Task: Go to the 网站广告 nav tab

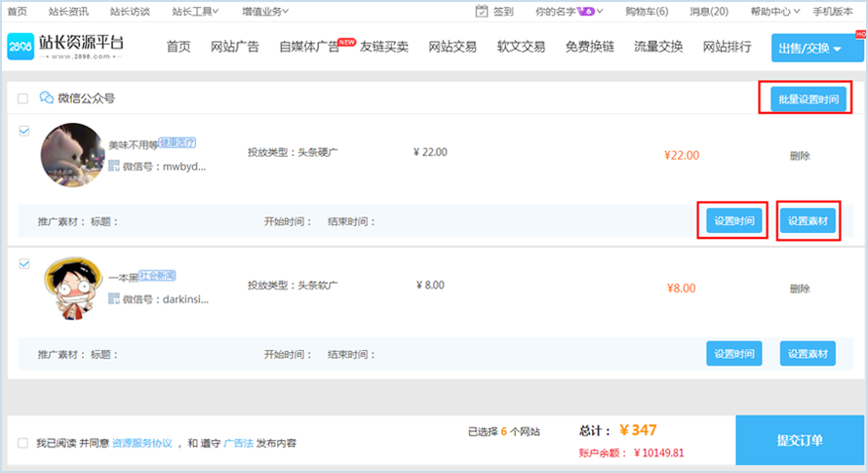Action: pyautogui.click(x=234, y=47)
